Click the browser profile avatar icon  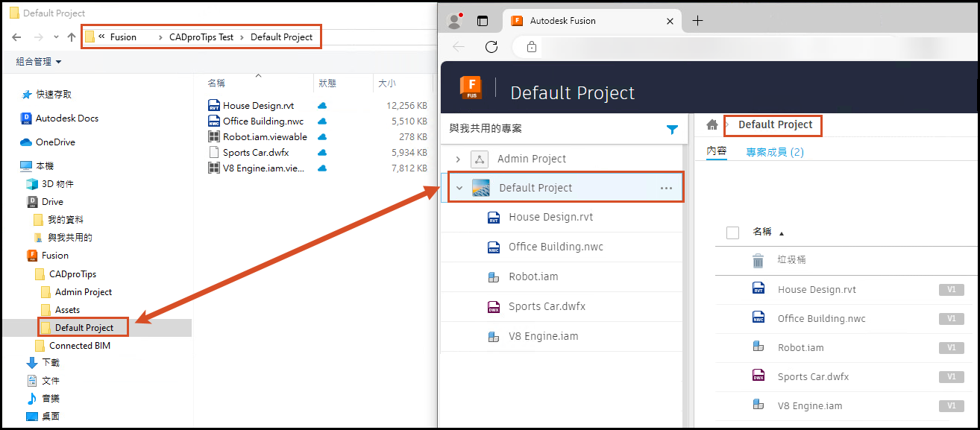tap(453, 21)
